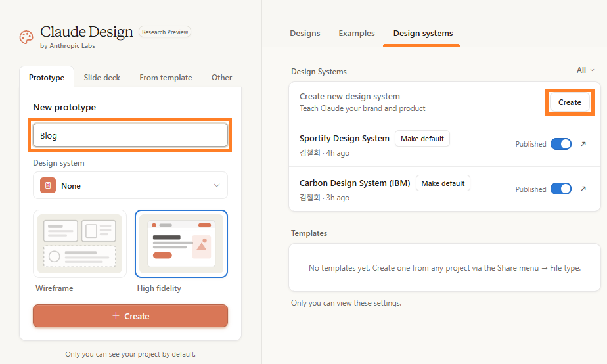Expand the Design system None dropdown

point(130,185)
